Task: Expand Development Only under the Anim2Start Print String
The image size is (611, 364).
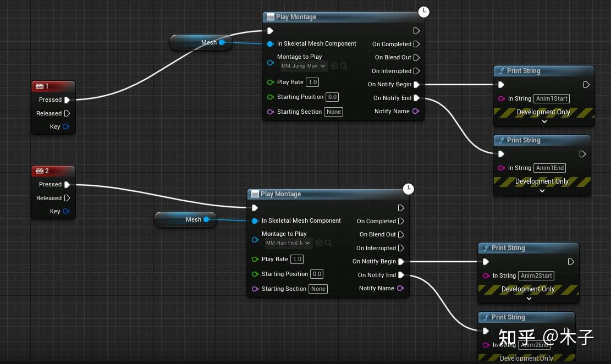Action: pyautogui.click(x=528, y=298)
